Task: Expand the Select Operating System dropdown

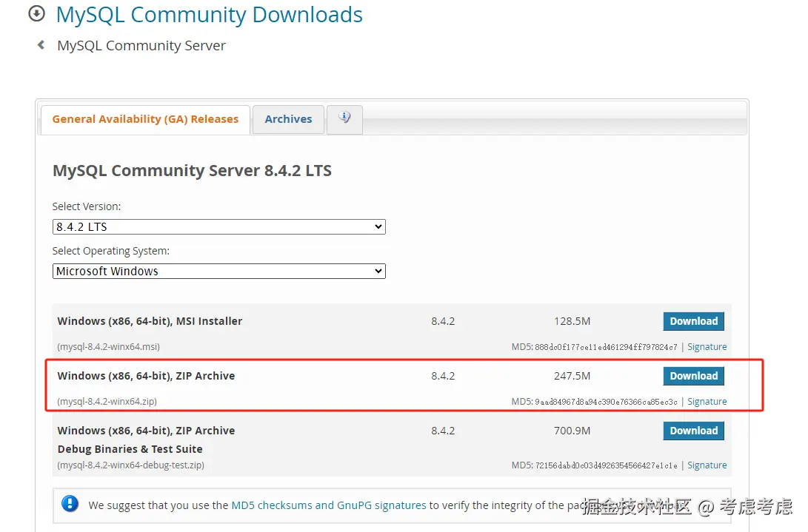Action: pos(219,271)
